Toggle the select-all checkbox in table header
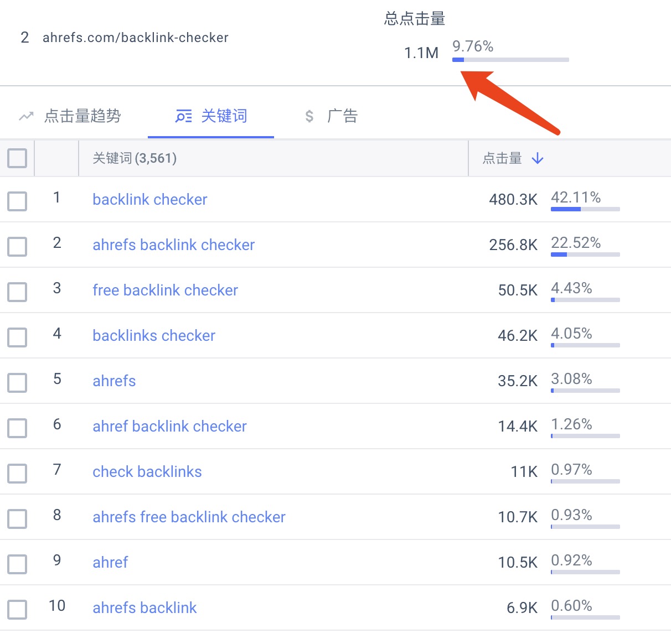Viewport: 671px width, 644px height. [x=17, y=158]
